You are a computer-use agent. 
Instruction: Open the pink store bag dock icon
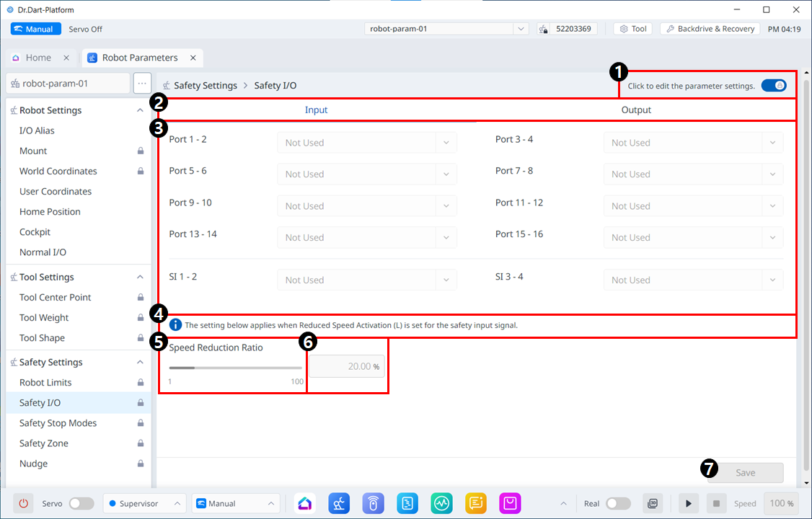(510, 503)
